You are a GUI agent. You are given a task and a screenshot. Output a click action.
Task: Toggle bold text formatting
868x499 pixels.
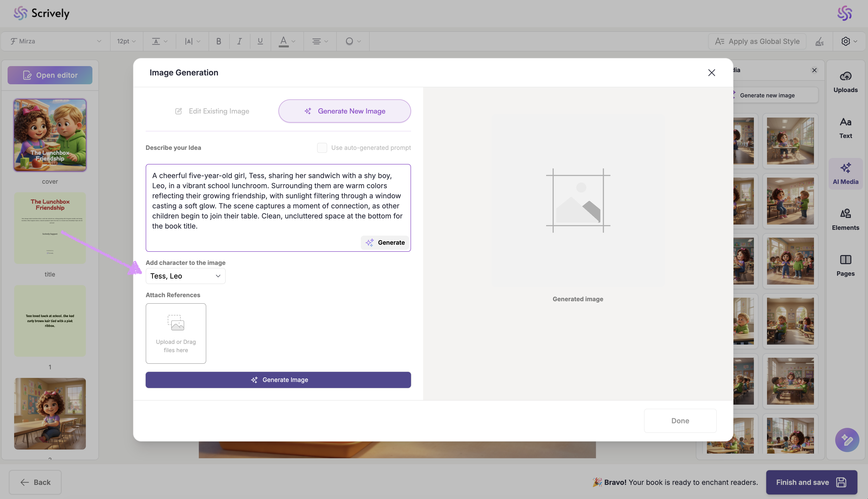(218, 41)
